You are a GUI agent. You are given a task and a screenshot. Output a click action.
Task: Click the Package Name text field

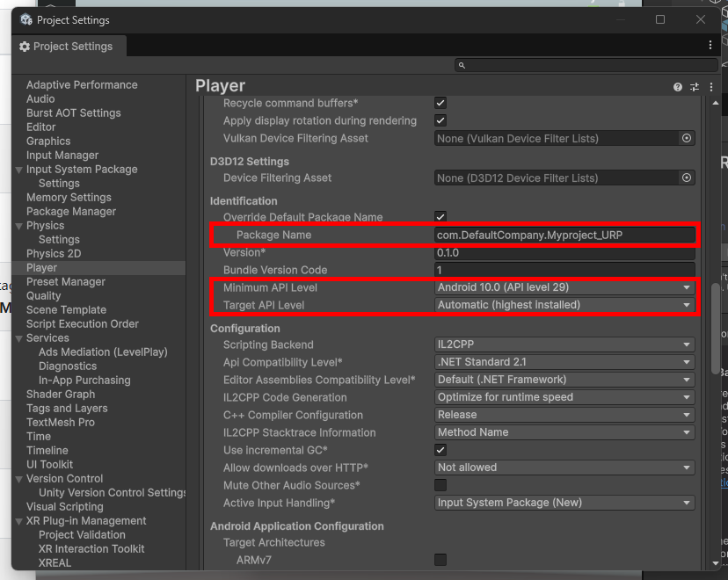coord(564,235)
